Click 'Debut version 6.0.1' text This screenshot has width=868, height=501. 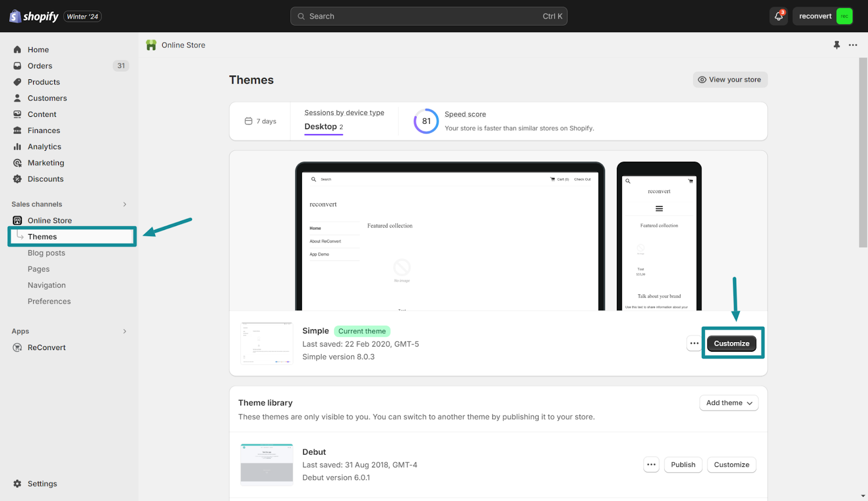point(336,478)
